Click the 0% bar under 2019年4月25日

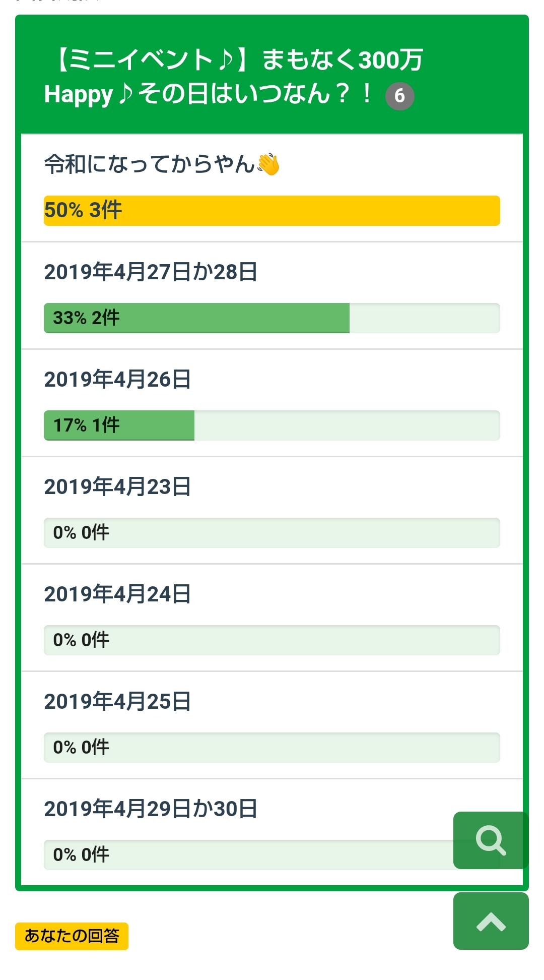(x=272, y=748)
